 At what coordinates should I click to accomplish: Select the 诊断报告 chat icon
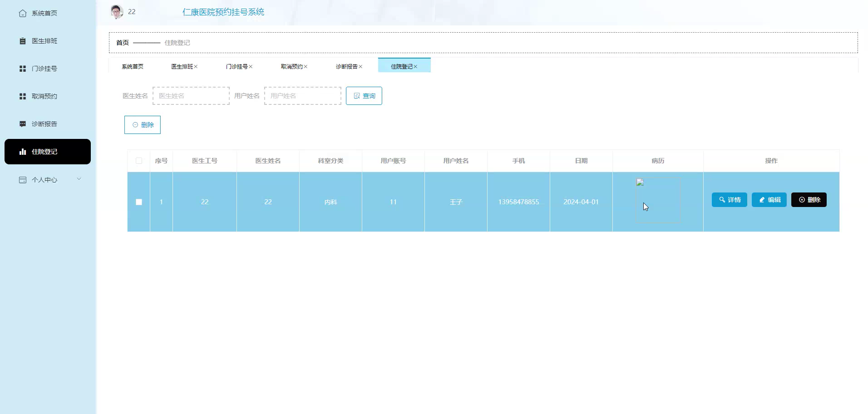(x=22, y=123)
